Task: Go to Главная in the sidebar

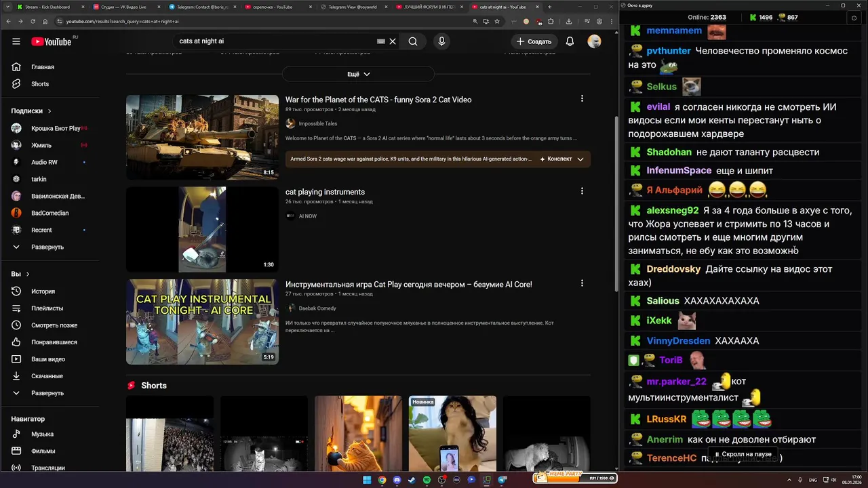Action: [x=50, y=67]
